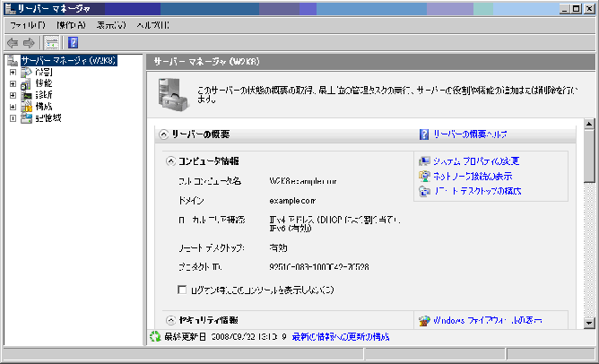599x364 pixels.
Task: Collapse the コンピュータ情報 section chevron
Action: (170, 161)
